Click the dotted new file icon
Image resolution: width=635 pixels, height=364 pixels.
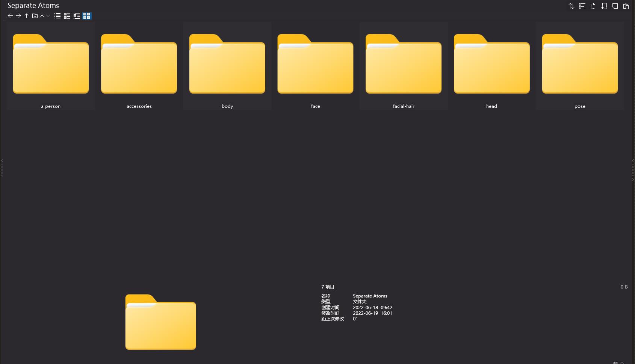click(593, 6)
